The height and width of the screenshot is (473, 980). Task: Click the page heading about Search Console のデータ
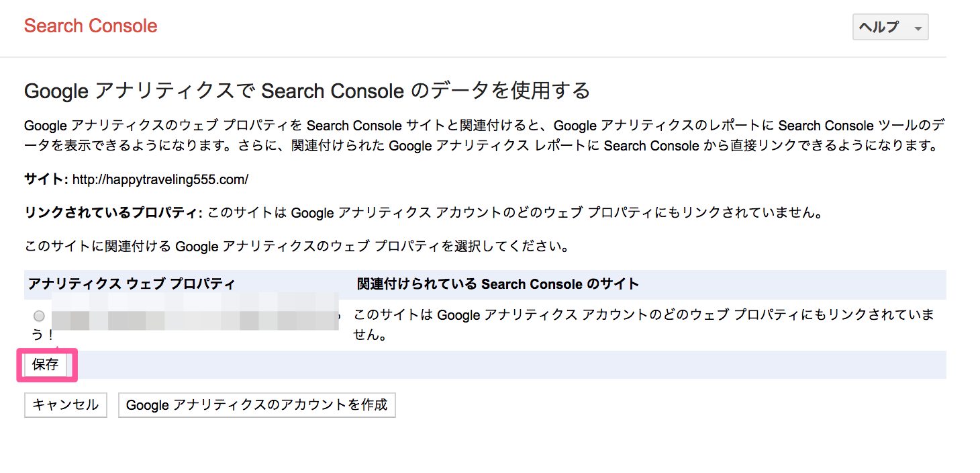coord(307,90)
